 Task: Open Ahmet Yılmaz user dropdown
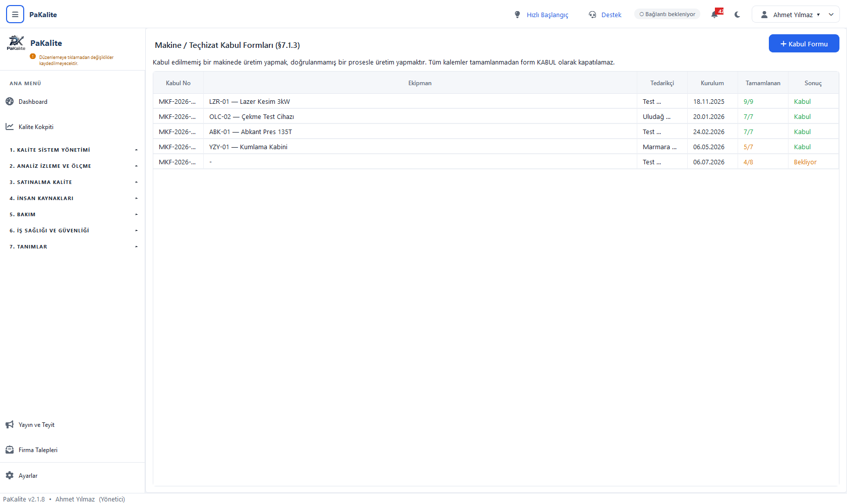[x=796, y=15]
